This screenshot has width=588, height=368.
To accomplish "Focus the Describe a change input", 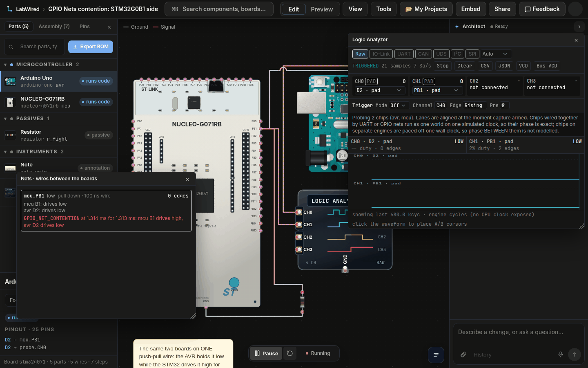I will 519,332.
